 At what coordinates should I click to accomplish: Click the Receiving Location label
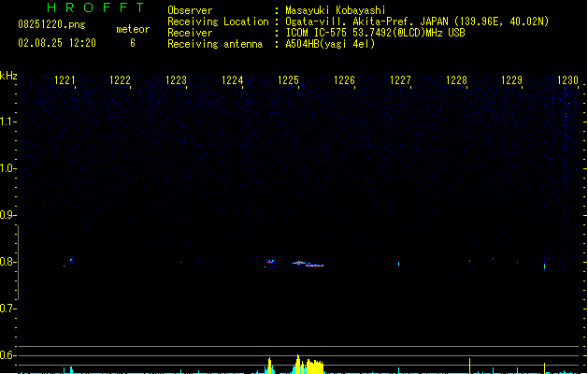218,22
